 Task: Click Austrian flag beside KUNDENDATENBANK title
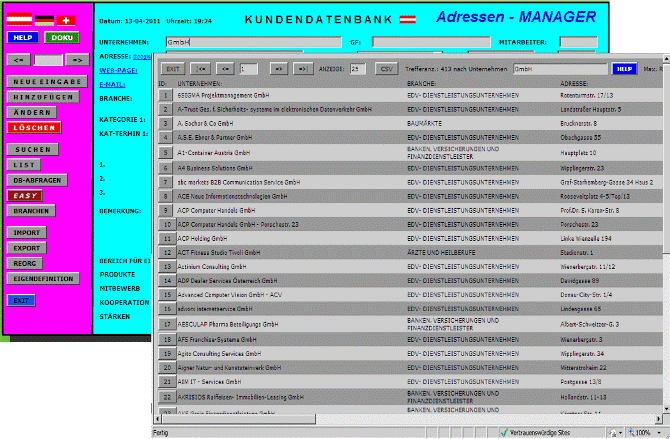pyautogui.click(x=408, y=19)
